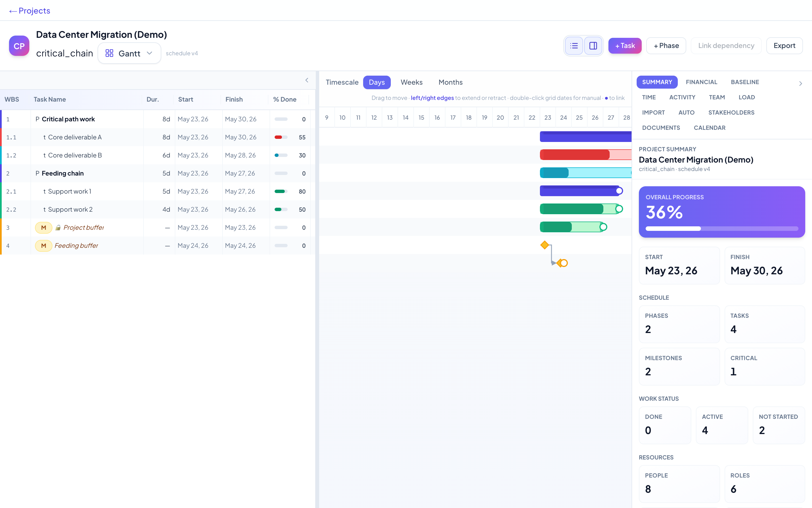Go back to Projects
Screen dimensions: 812x508
tap(30, 11)
